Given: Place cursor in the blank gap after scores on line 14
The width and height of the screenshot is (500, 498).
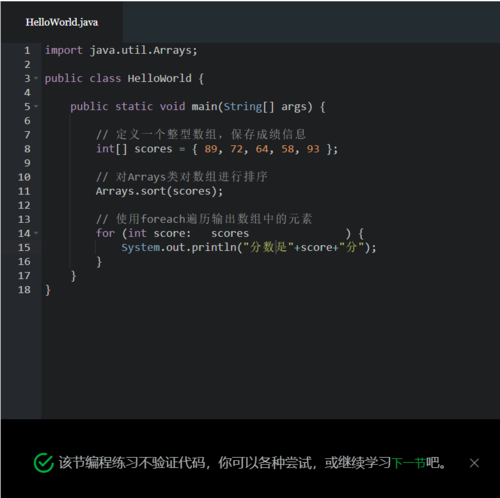Looking at the screenshot, I should pos(297,233).
